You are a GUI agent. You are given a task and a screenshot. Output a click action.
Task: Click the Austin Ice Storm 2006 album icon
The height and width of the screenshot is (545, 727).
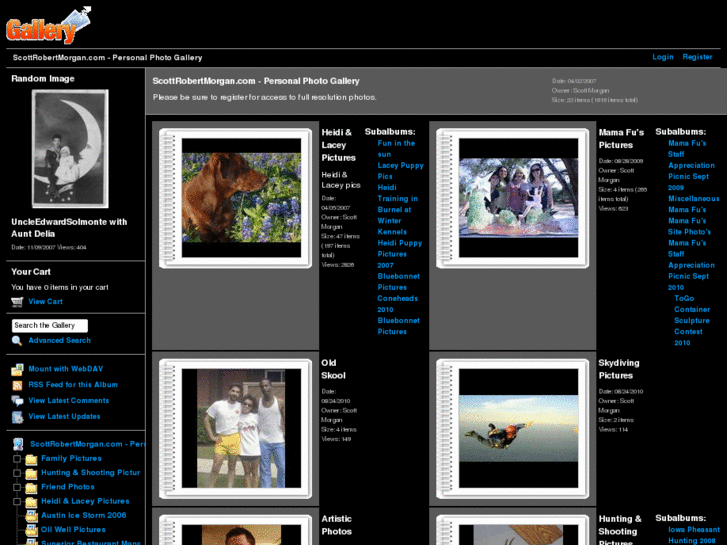point(32,516)
